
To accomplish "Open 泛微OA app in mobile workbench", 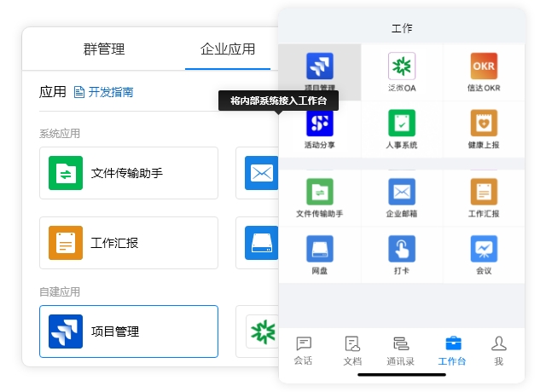I will click(402, 66).
